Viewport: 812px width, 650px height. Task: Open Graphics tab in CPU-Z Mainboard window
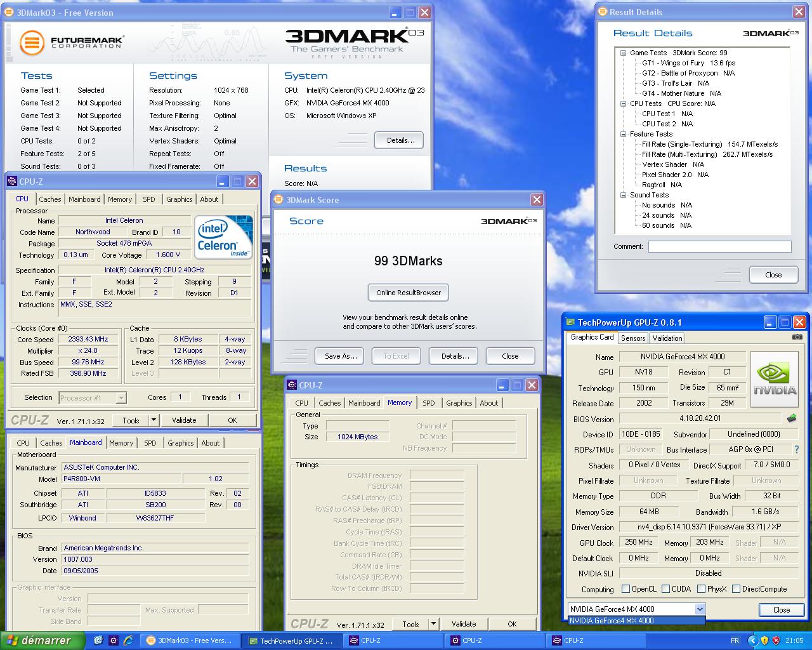tap(181, 443)
